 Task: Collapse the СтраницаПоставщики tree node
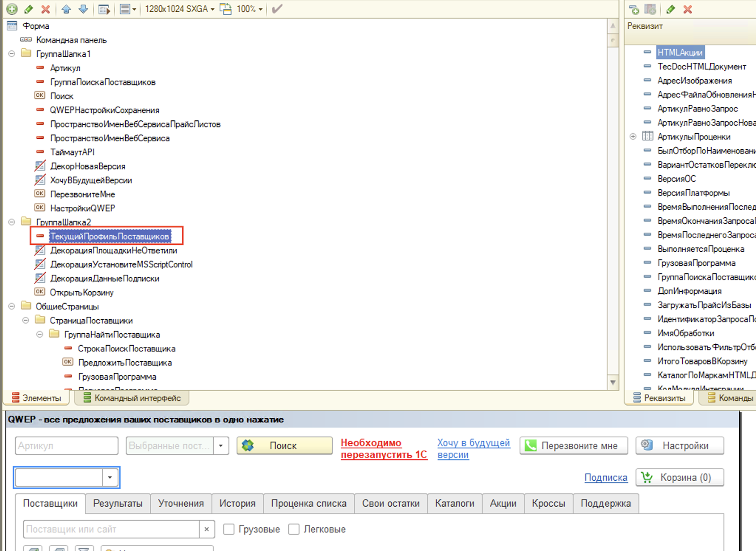(26, 321)
